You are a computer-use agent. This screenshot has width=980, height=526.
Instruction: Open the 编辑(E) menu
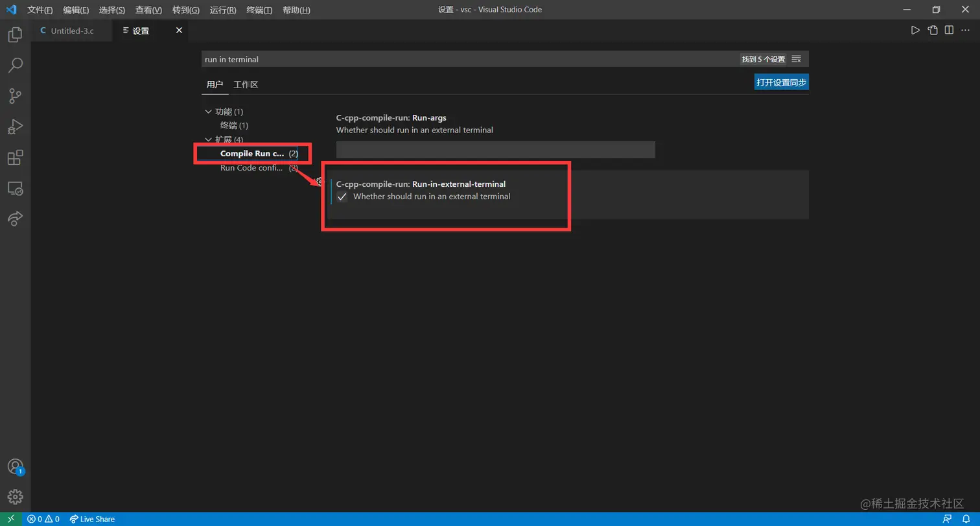point(76,10)
